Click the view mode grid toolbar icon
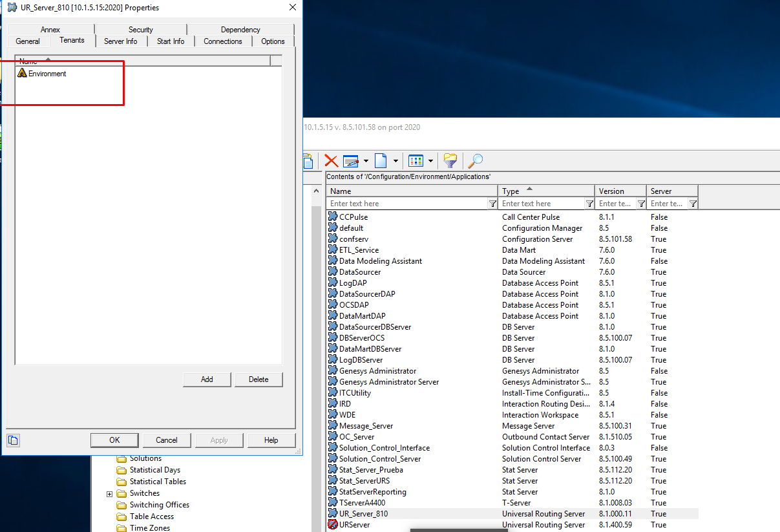Image resolution: width=780 pixels, height=532 pixels. click(x=416, y=161)
